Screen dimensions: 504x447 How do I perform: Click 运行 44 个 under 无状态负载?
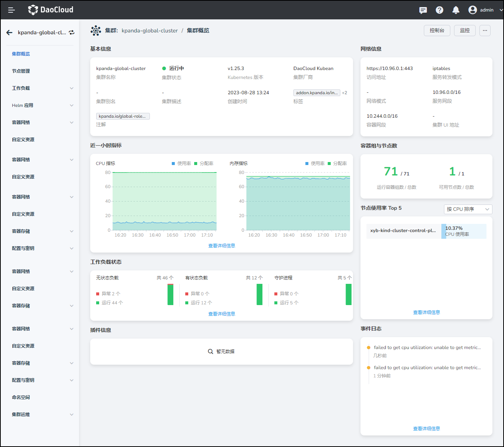coord(112,303)
